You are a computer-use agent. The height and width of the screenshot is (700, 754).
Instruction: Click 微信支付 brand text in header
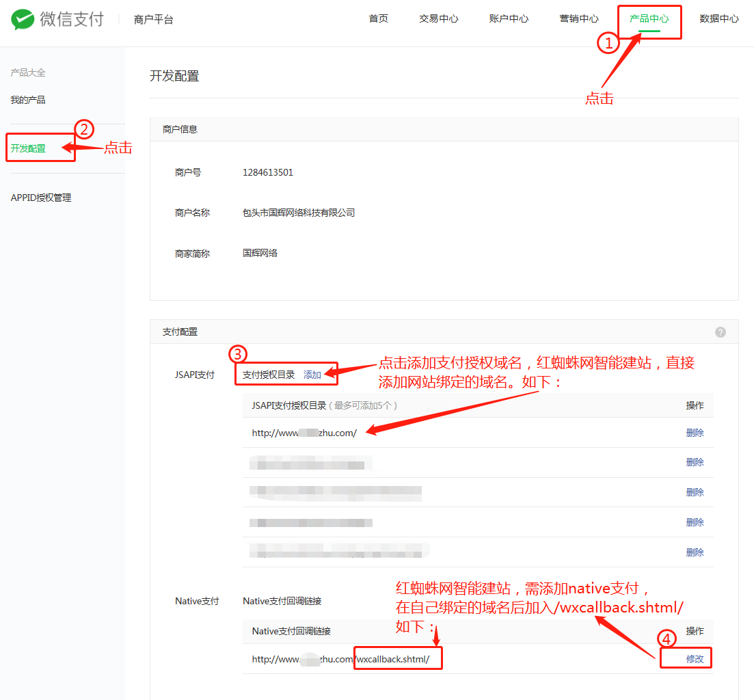click(72, 19)
